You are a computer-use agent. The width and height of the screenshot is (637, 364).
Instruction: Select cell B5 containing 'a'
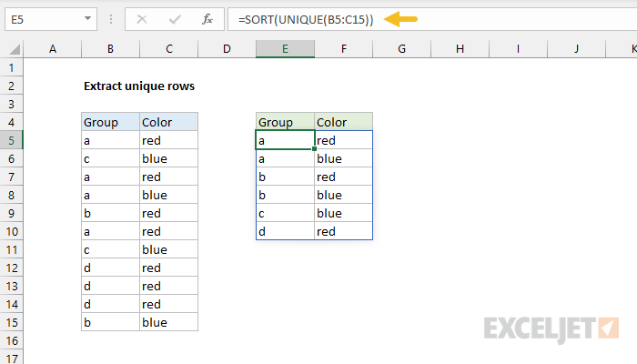110,140
